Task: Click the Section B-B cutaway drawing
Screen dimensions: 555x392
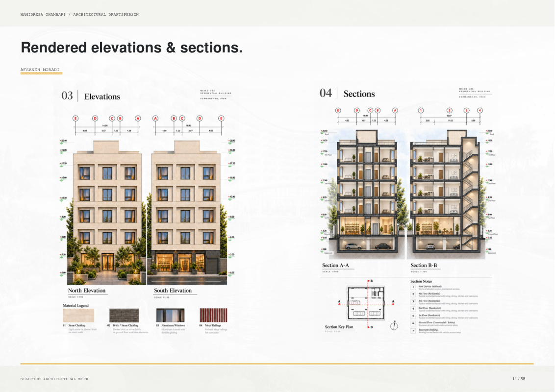Action: [x=446, y=195]
